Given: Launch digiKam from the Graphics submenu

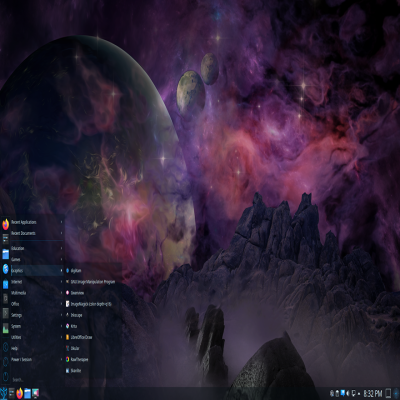Looking at the screenshot, I should point(93,271).
